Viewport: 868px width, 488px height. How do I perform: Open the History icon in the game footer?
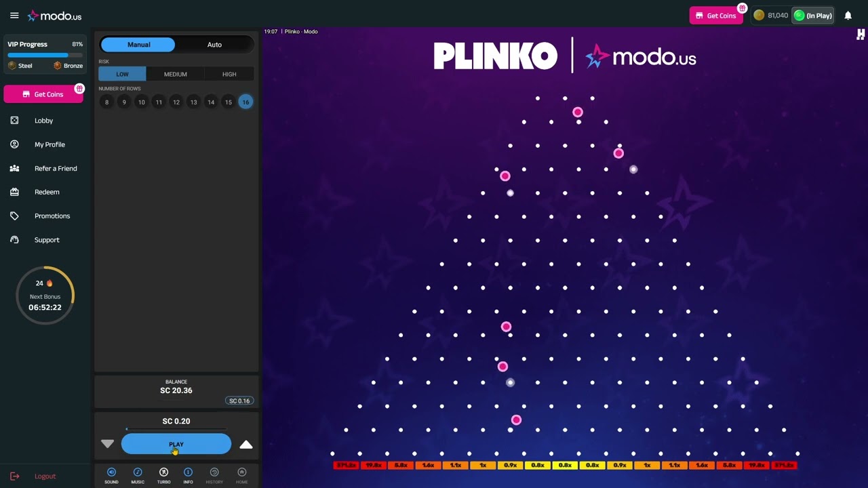point(214,472)
